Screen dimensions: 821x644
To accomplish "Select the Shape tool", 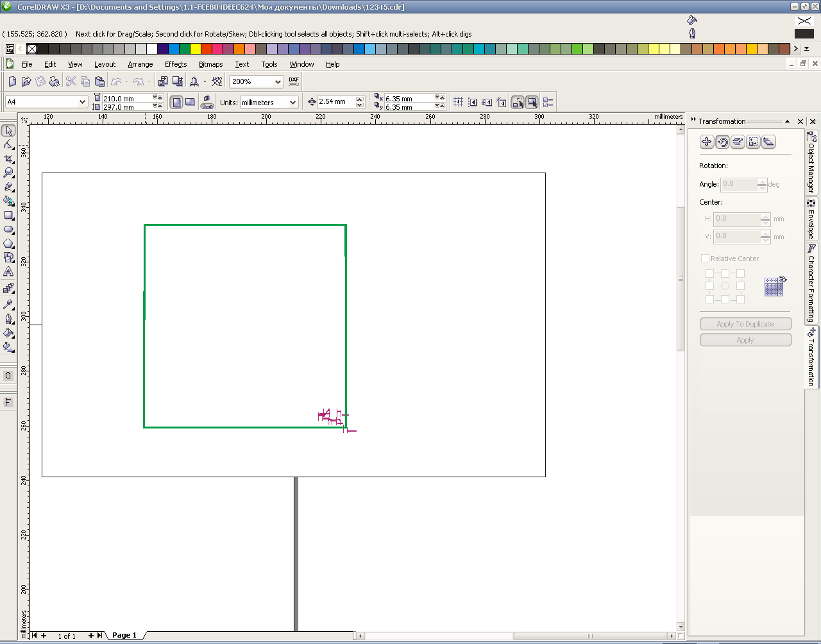I will (x=8, y=145).
